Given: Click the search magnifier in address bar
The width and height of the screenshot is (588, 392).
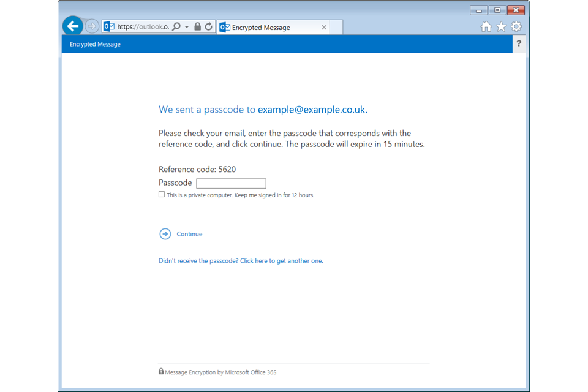Looking at the screenshot, I should pos(176,26).
